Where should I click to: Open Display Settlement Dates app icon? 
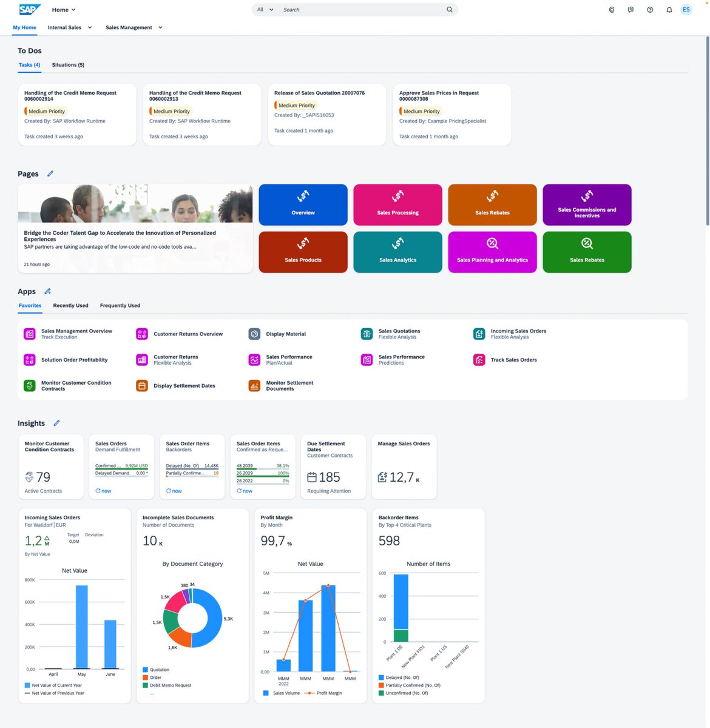(142, 386)
